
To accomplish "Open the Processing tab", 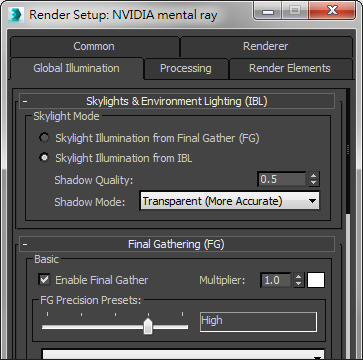I will tap(186, 68).
